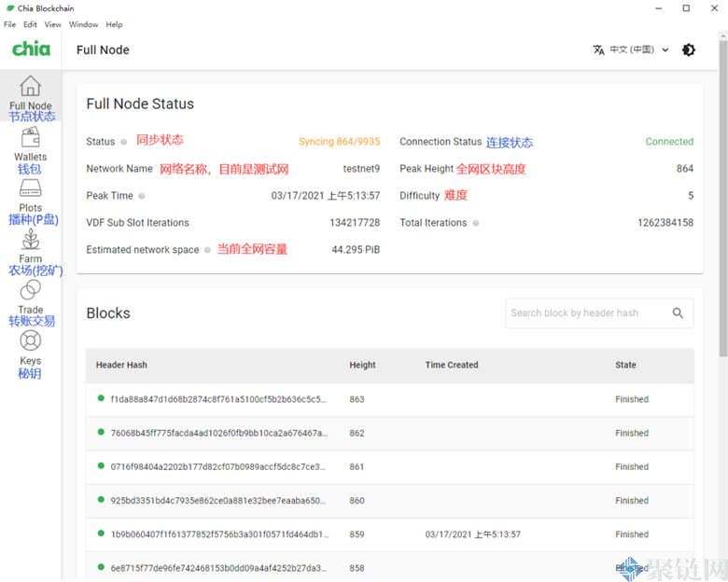728x582 pixels.
Task: Expand the language dropdown arrow
Action: point(665,49)
